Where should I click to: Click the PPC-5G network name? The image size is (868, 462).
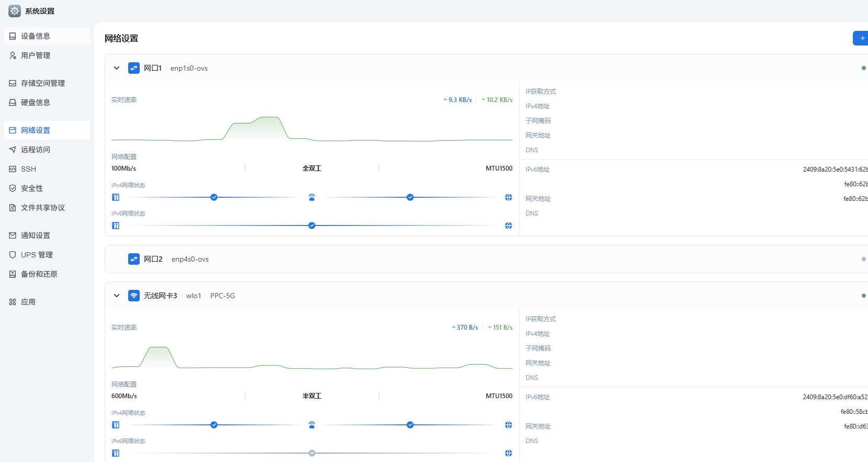pyautogui.click(x=223, y=296)
